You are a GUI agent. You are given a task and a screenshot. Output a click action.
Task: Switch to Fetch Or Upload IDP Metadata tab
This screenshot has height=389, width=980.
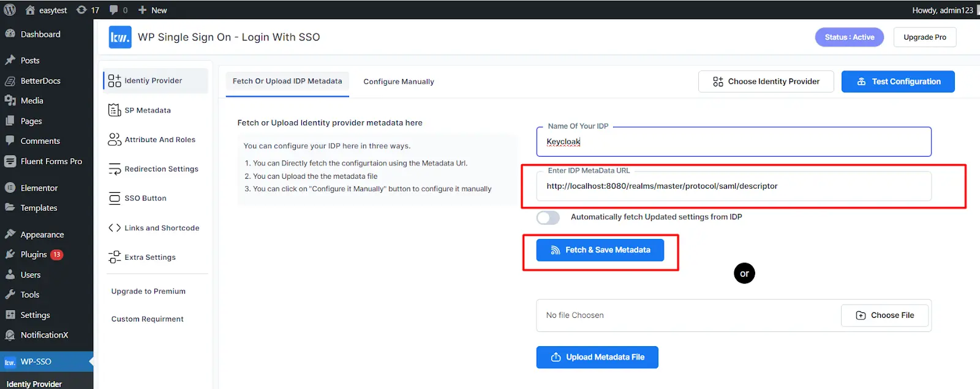287,81
